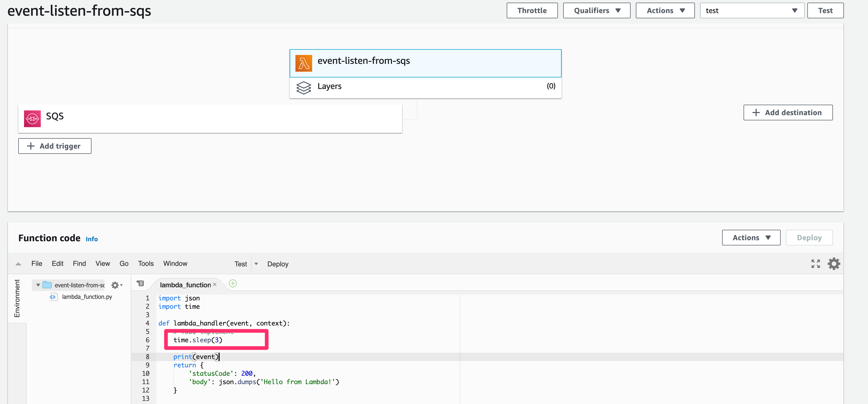Click the print(event) code line
This screenshot has width=868, height=404.
[196, 357]
